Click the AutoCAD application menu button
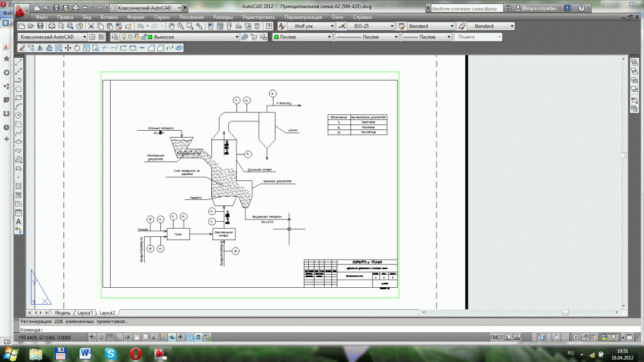Viewport: 644px width, 362px height. [20, 11]
